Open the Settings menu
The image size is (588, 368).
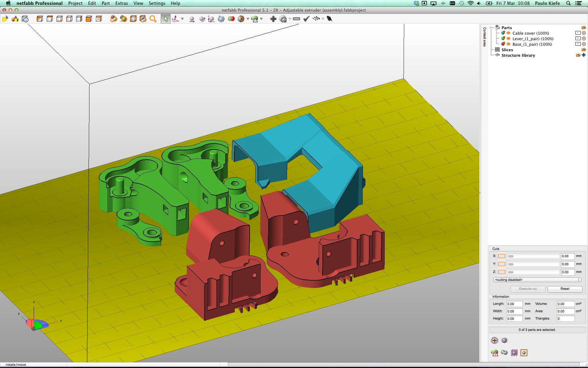[157, 3]
